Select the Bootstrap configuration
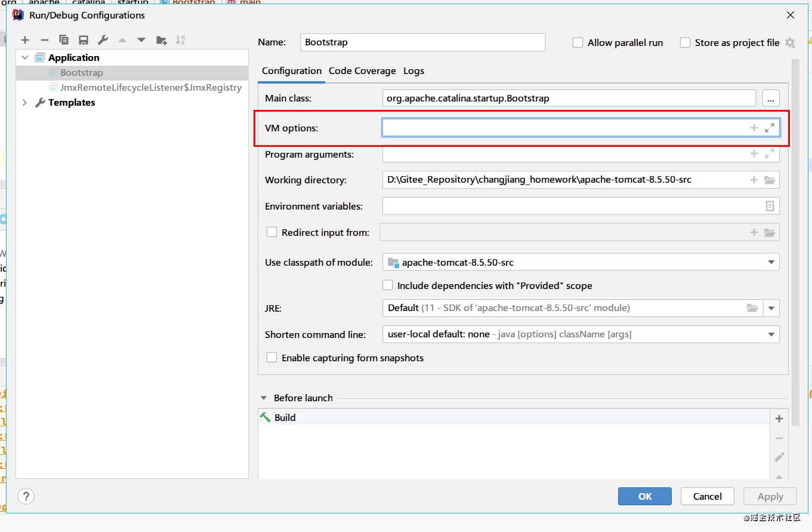The height and width of the screenshot is (532, 812). pos(132,73)
